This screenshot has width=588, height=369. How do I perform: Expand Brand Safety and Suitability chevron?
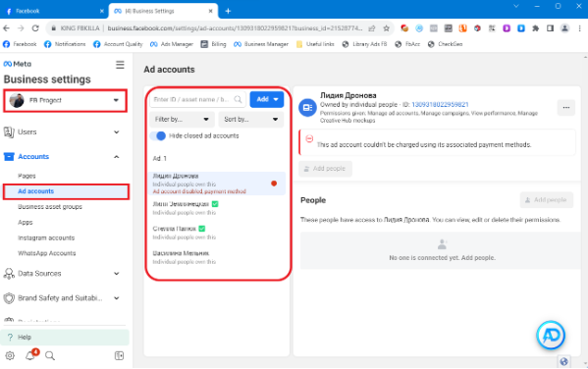pos(116,298)
